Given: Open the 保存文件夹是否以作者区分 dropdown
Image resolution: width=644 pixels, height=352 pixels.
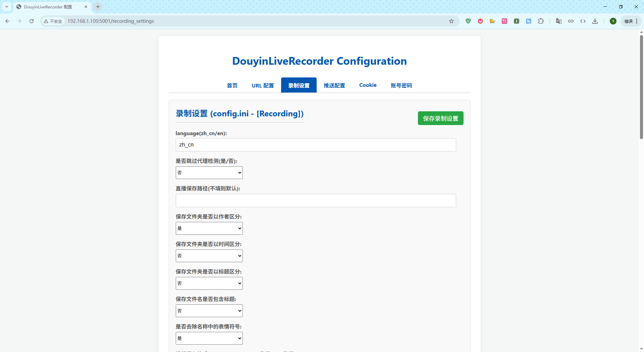Looking at the screenshot, I should tap(209, 228).
